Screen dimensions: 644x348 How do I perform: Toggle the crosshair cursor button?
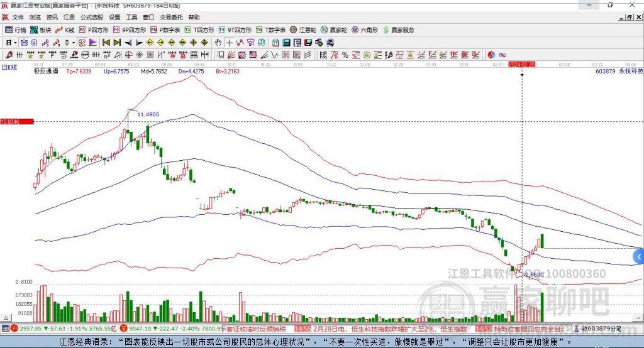click(x=229, y=42)
